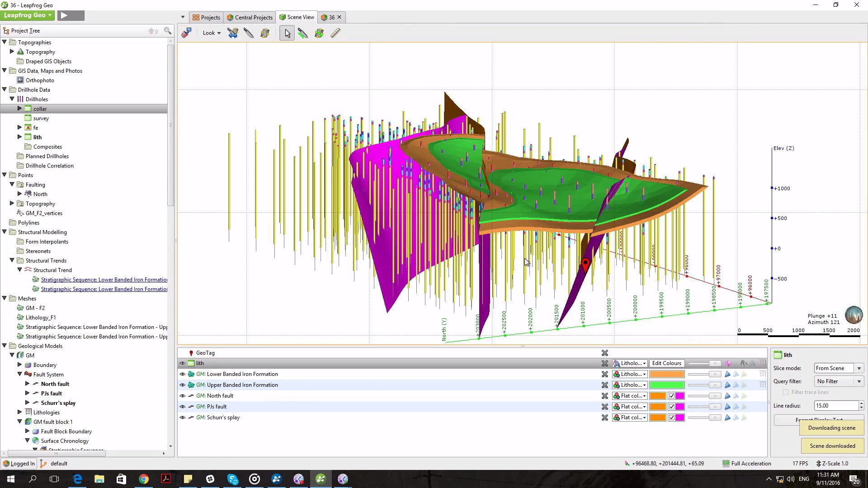Select the pointer select tool
Screen dimensions: 868x488
tap(287, 33)
